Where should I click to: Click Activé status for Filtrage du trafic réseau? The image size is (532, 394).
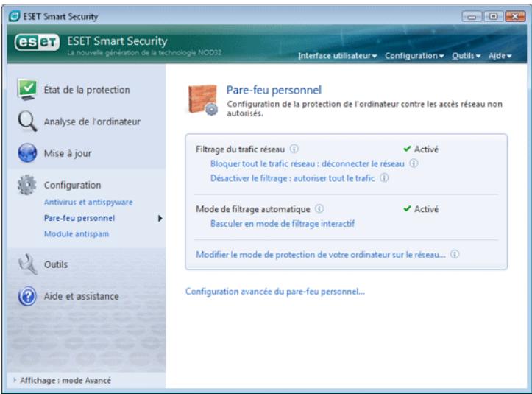(x=421, y=149)
